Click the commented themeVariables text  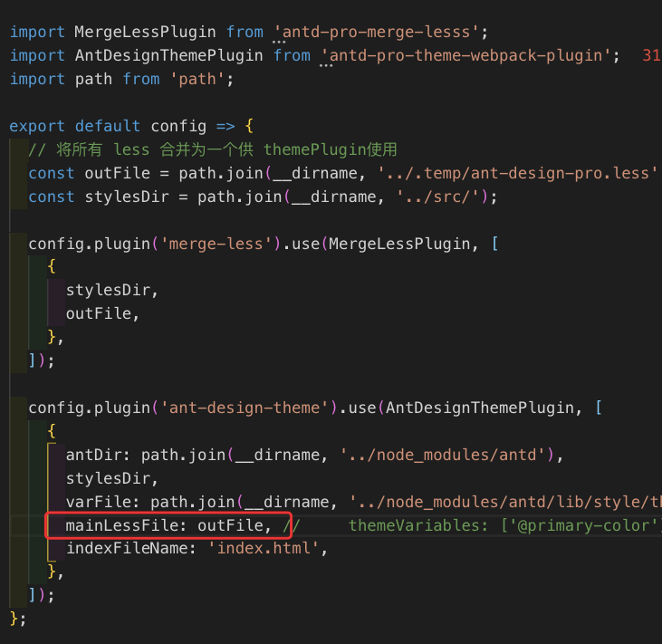click(504, 525)
